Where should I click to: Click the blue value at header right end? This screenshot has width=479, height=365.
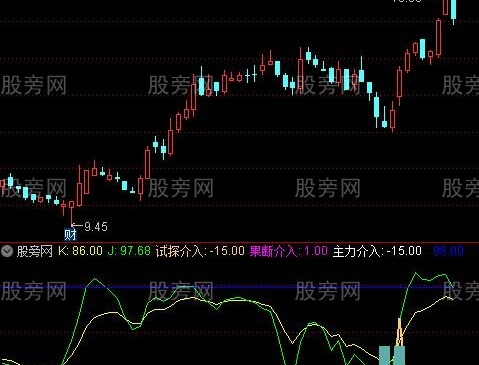[448, 251]
